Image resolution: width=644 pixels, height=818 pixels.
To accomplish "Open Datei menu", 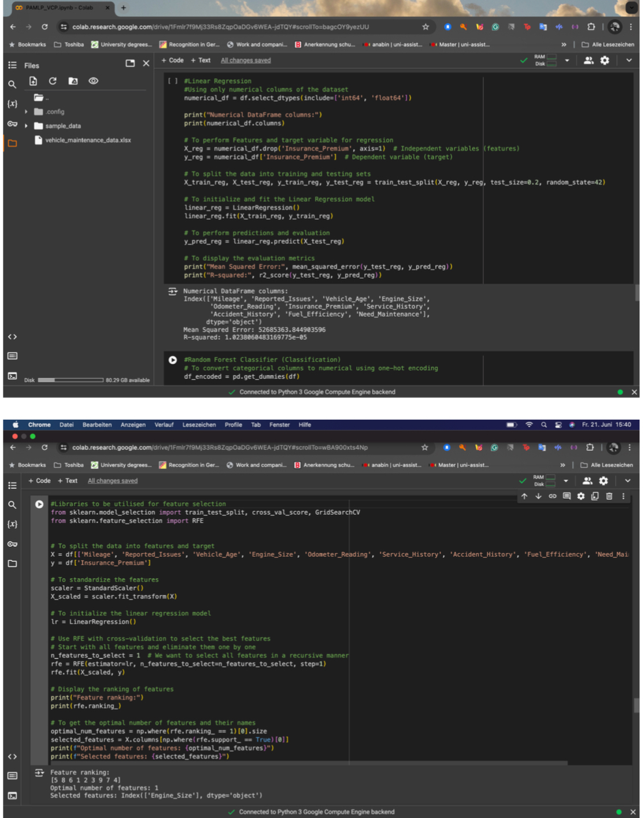I will [66, 425].
